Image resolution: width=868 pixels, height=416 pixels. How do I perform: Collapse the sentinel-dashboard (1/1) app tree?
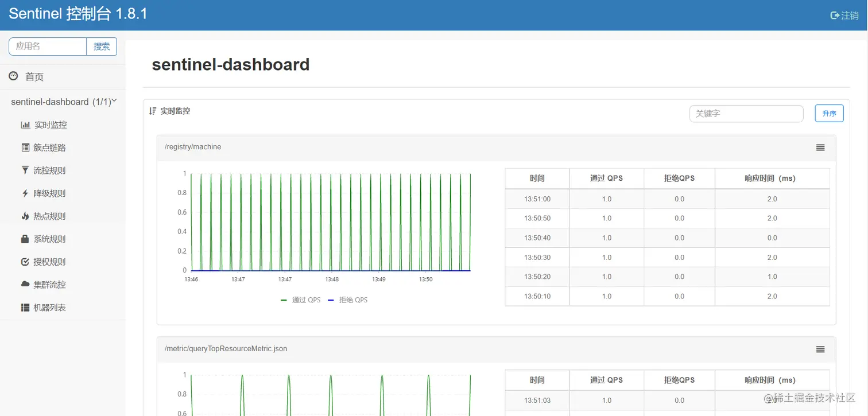coord(63,102)
